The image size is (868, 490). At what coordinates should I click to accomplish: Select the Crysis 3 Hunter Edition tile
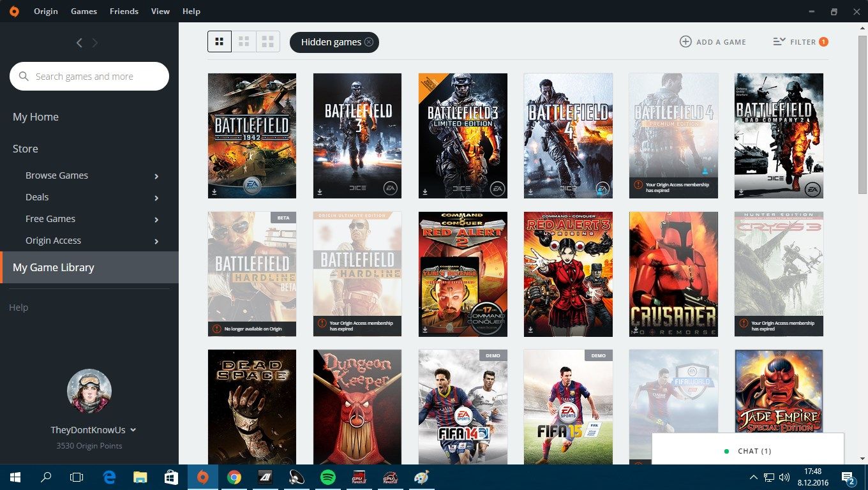[x=779, y=274]
